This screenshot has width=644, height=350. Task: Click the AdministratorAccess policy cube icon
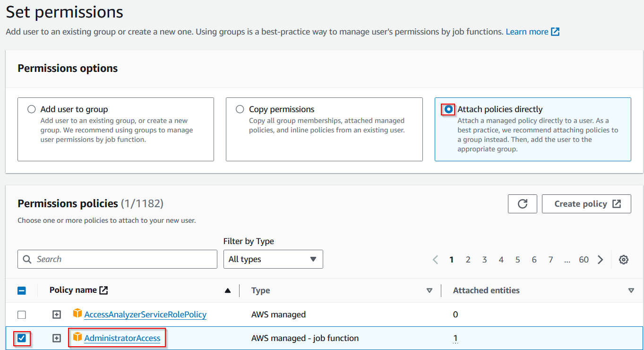[x=77, y=338]
